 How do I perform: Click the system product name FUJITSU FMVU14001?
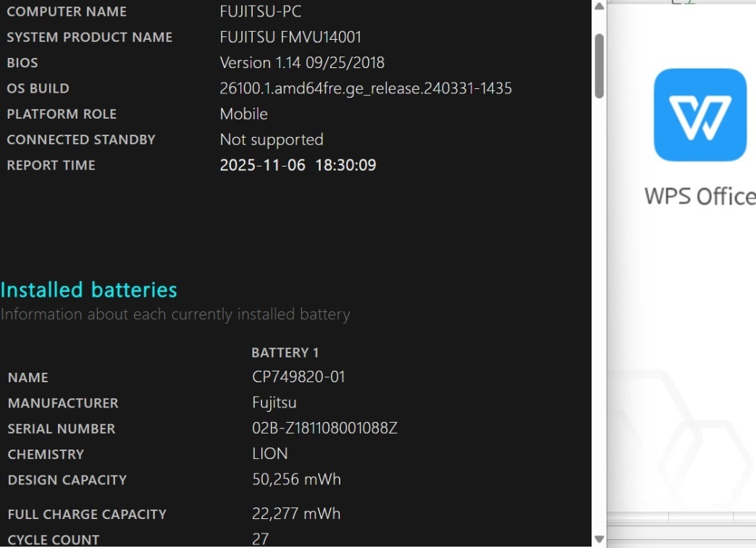tap(290, 37)
